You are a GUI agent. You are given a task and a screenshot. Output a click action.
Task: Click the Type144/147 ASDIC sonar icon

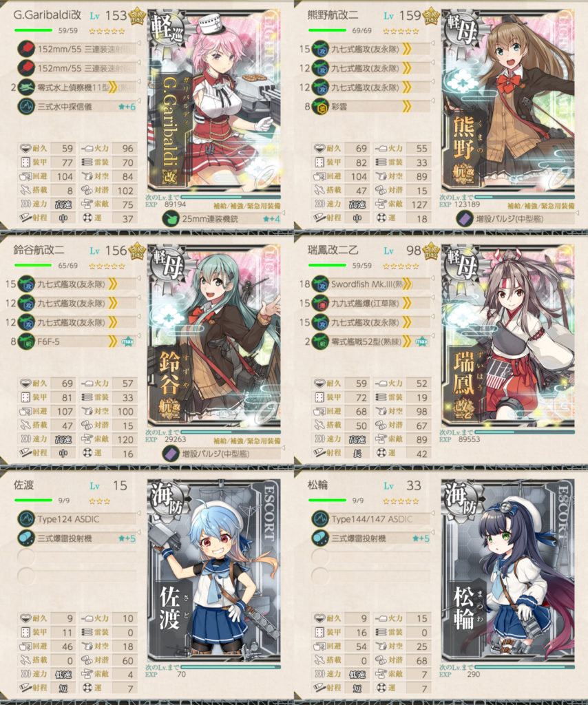pyautogui.click(x=320, y=519)
